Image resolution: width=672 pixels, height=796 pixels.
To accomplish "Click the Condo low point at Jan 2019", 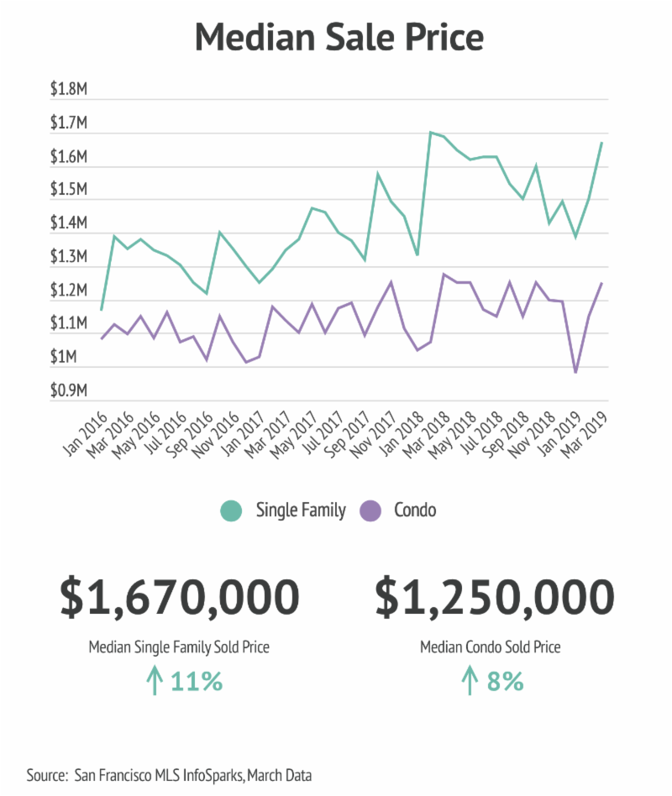I will point(575,372).
